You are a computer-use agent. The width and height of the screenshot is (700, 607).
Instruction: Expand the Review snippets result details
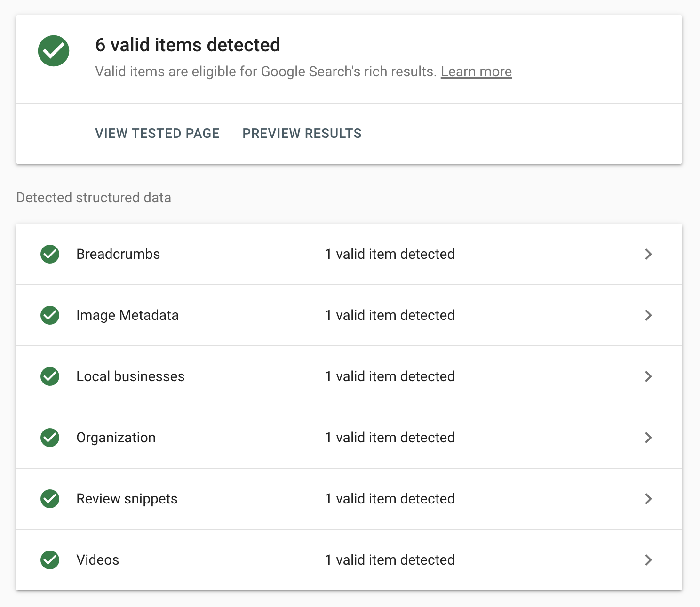click(x=649, y=499)
